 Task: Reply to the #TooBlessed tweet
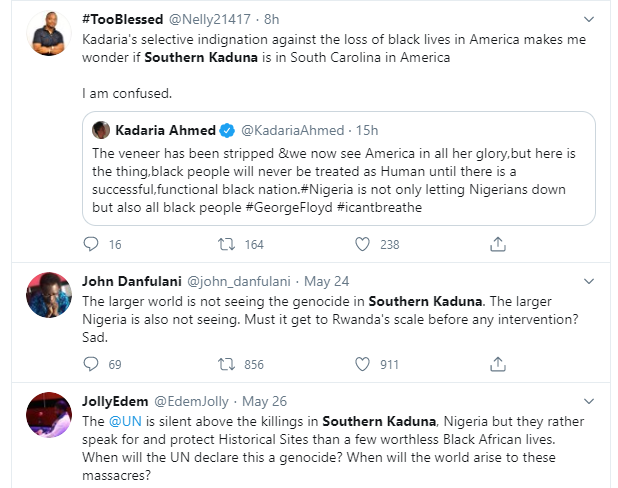(91, 244)
